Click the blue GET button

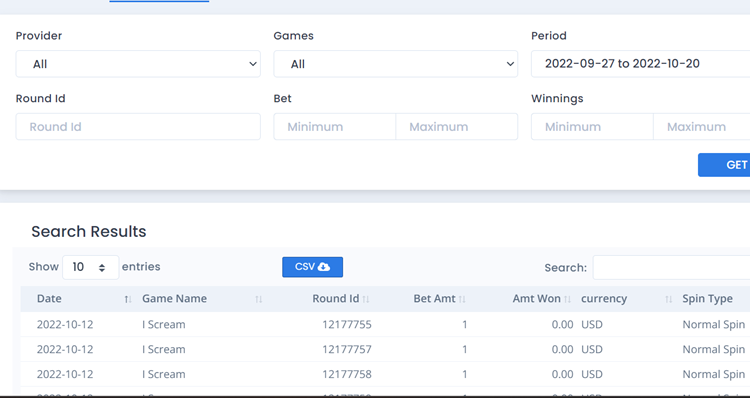[724, 165]
